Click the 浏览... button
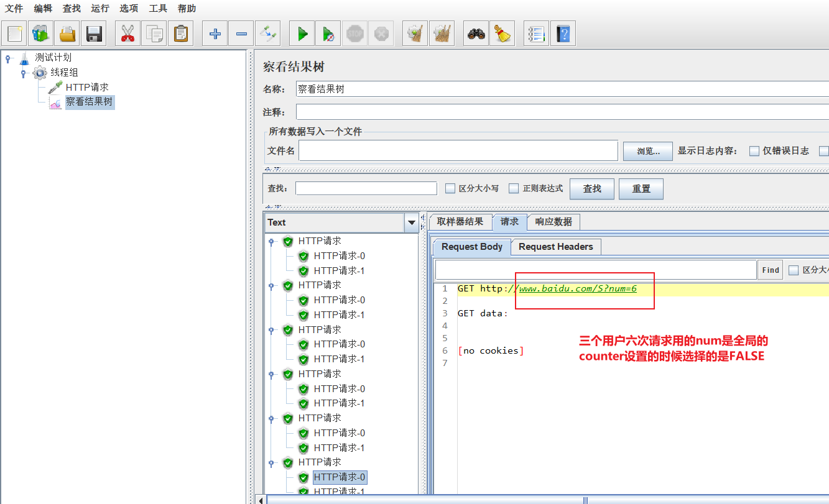The height and width of the screenshot is (504, 829). 647,150
